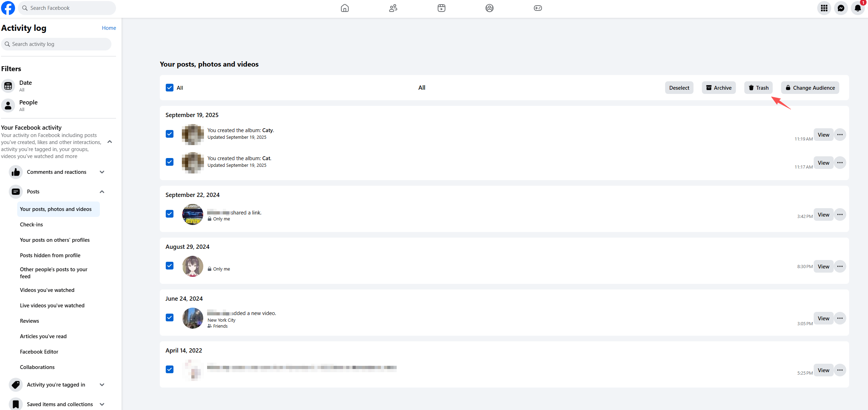868x410 pixels.
Task: Collapse the Posts section
Action: tap(102, 192)
